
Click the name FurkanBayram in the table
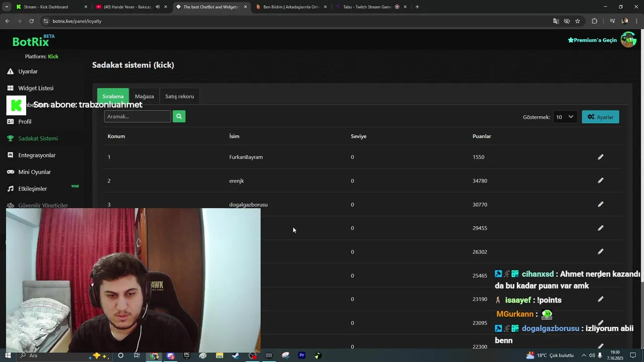[x=246, y=157]
